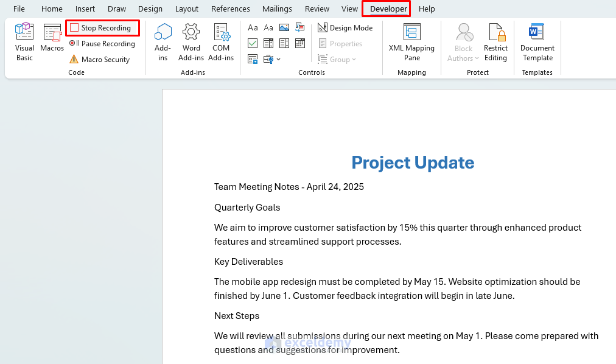This screenshot has height=364, width=616.
Task: Switch to the Home tab
Action: tap(52, 9)
